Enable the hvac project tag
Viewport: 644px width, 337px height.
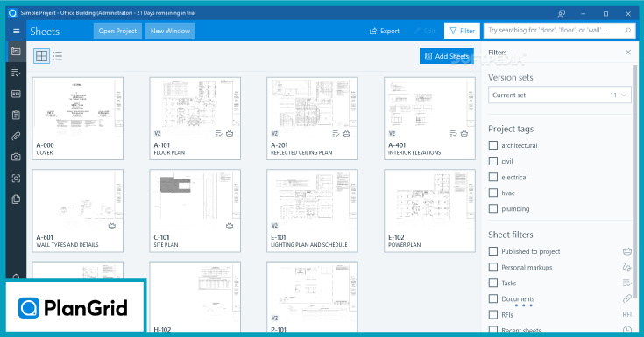pyautogui.click(x=493, y=193)
